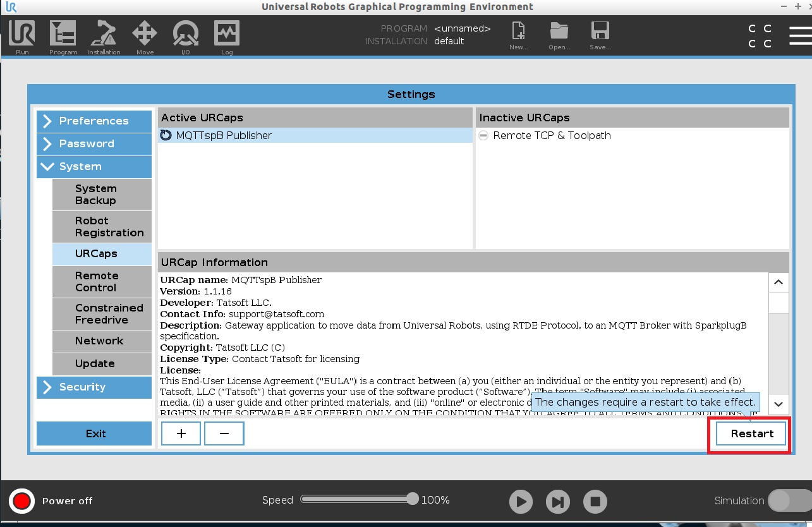Screen dimensions: 812x527
Task: Select MQTTspB Publisher in Active URCaps
Action: [315, 135]
